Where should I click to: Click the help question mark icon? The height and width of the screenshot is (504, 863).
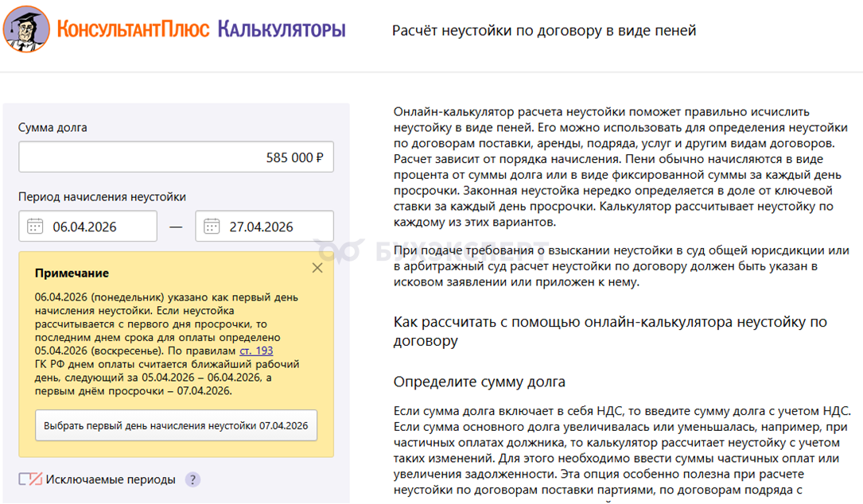[192, 480]
